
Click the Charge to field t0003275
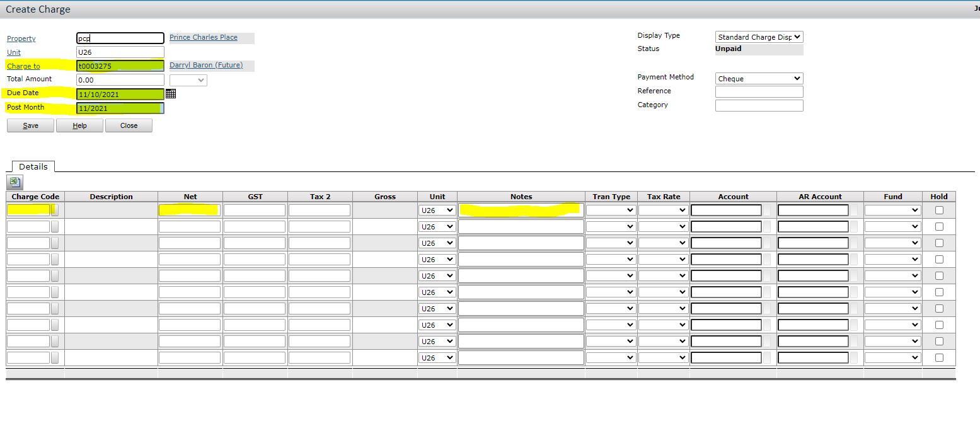(x=120, y=66)
